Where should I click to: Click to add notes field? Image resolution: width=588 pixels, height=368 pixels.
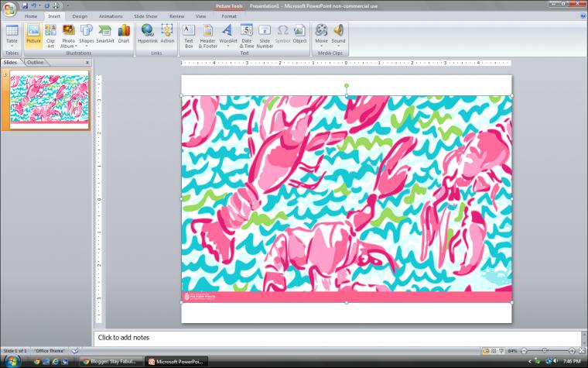tap(337, 338)
